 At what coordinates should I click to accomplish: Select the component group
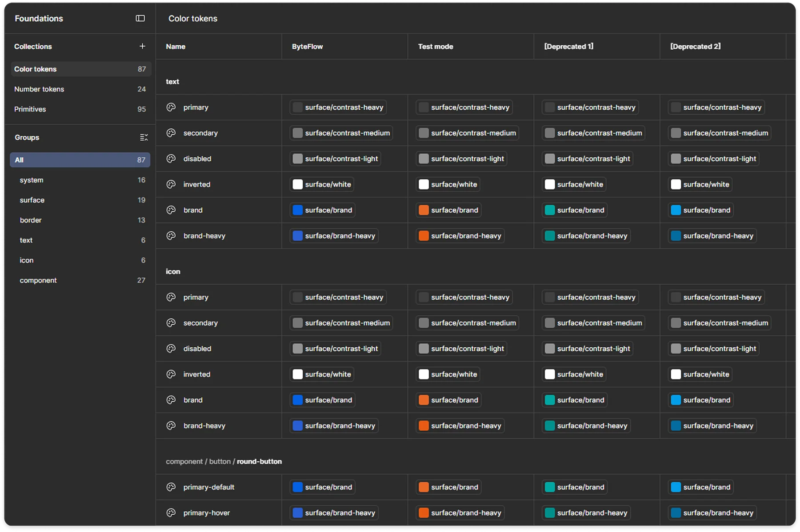coord(80,280)
